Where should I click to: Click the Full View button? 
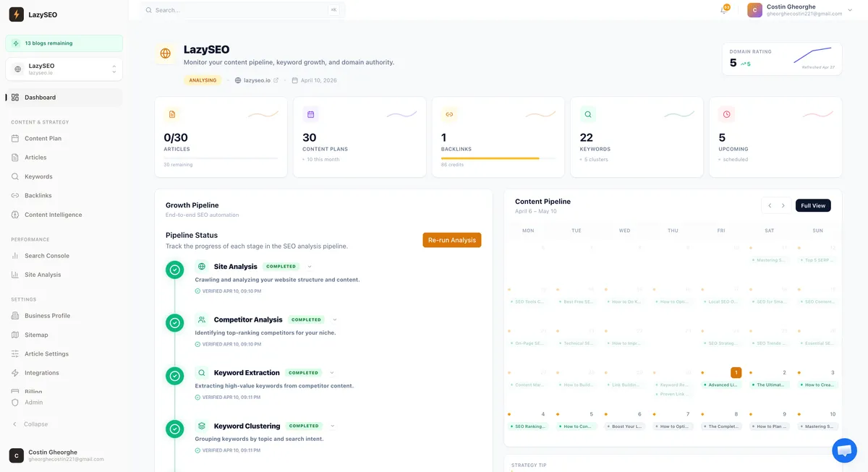point(813,206)
